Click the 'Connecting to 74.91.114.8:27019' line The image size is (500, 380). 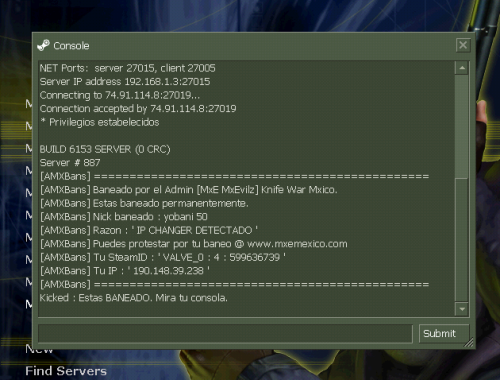[x=120, y=95]
